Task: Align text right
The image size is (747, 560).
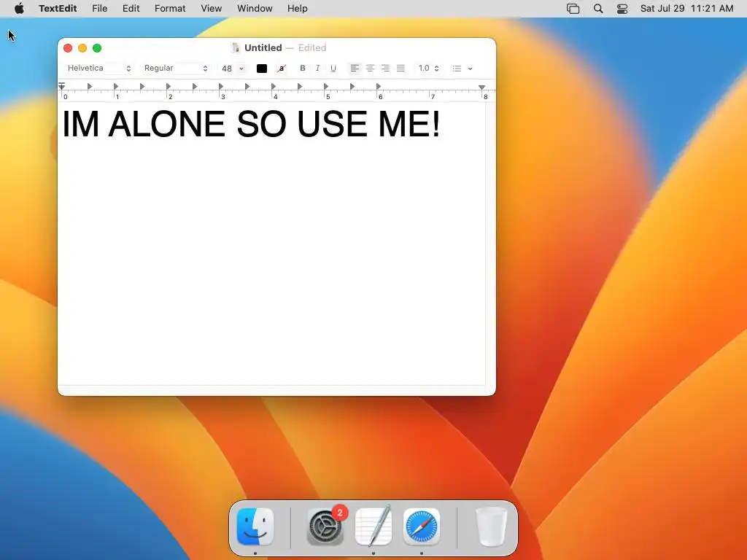Action: pos(385,68)
